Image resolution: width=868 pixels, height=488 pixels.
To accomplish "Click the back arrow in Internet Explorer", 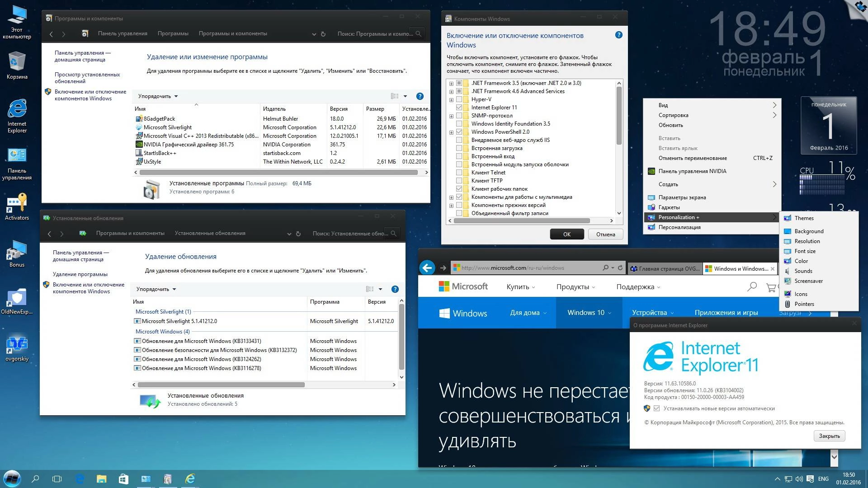I will pos(427,268).
